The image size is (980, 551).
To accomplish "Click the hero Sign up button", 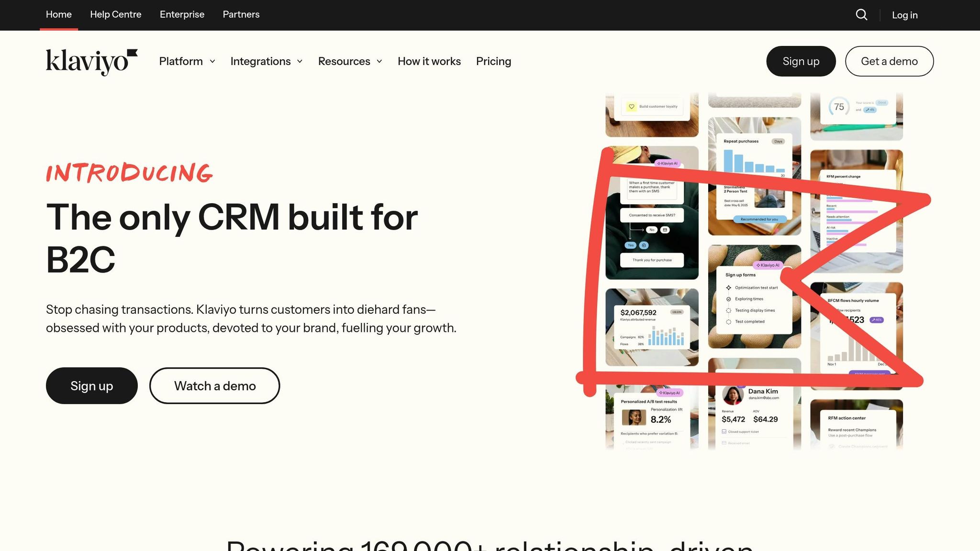I will pyautogui.click(x=92, y=386).
